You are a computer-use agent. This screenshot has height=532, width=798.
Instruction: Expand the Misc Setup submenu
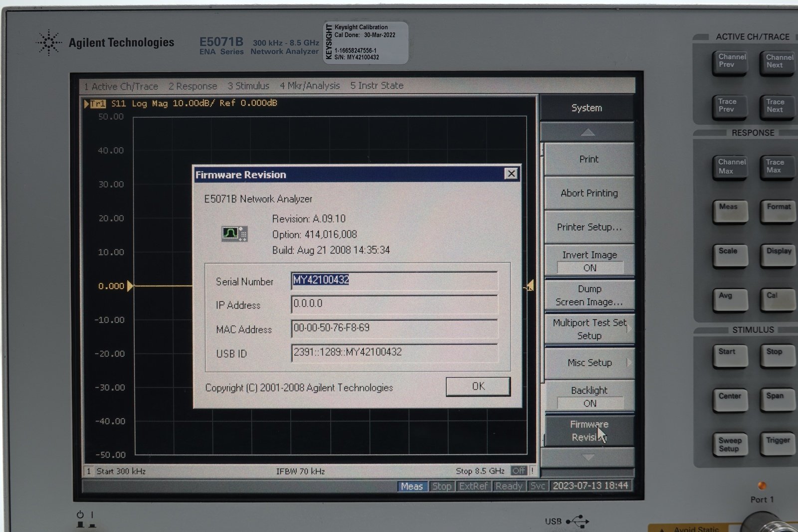pyautogui.click(x=590, y=362)
